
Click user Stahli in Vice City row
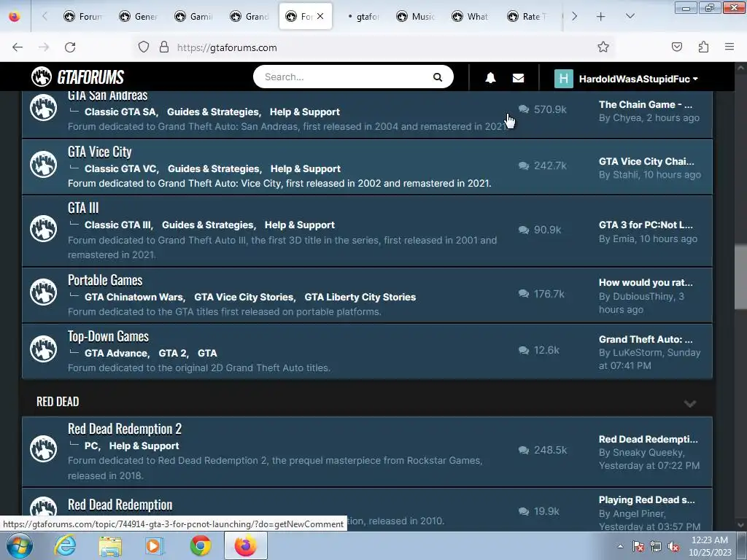pyautogui.click(x=625, y=175)
